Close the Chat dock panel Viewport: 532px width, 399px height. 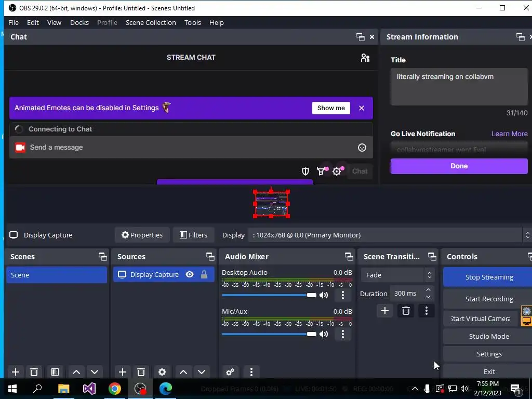point(372,37)
